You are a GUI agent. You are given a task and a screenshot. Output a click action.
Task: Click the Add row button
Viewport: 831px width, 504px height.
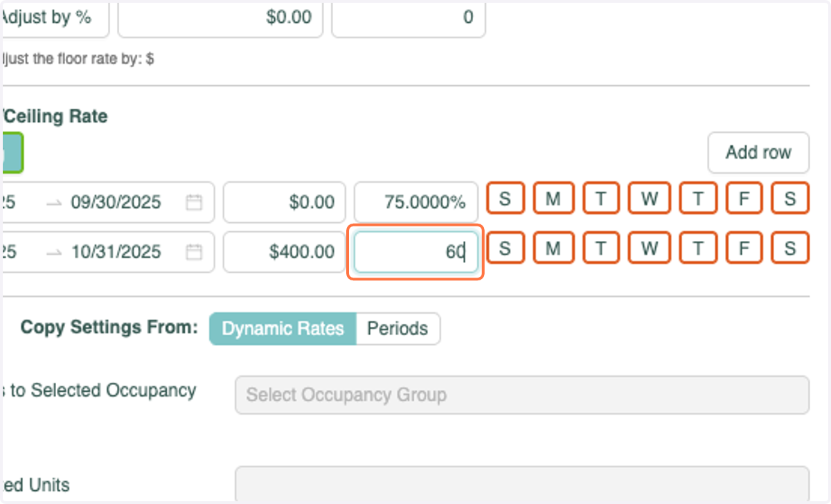tap(758, 152)
